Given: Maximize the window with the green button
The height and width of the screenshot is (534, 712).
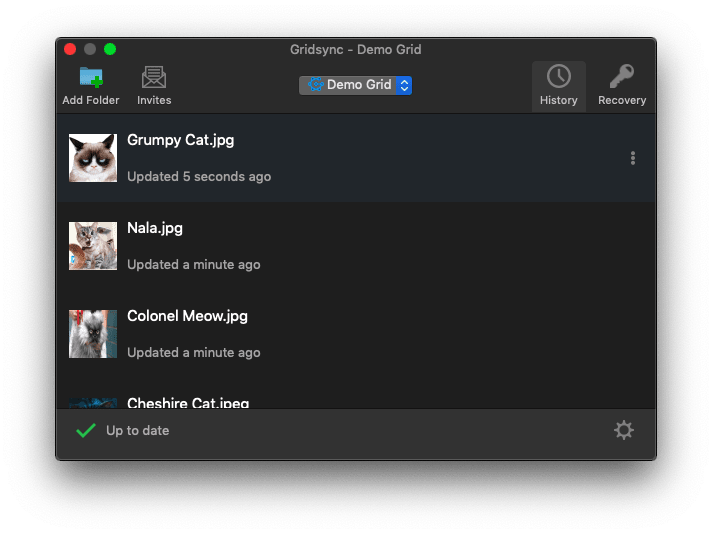Looking at the screenshot, I should coord(110,49).
